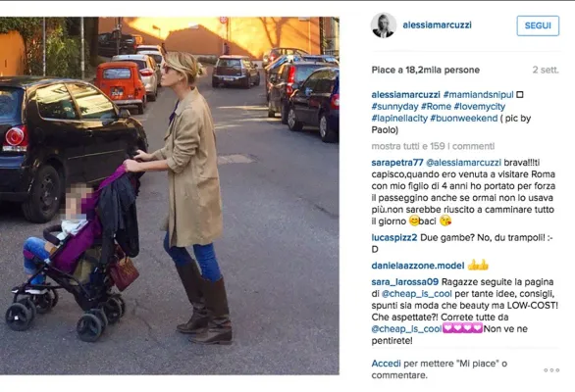Open the #Rome hashtag
The height and width of the screenshot is (392, 575).
(436, 106)
